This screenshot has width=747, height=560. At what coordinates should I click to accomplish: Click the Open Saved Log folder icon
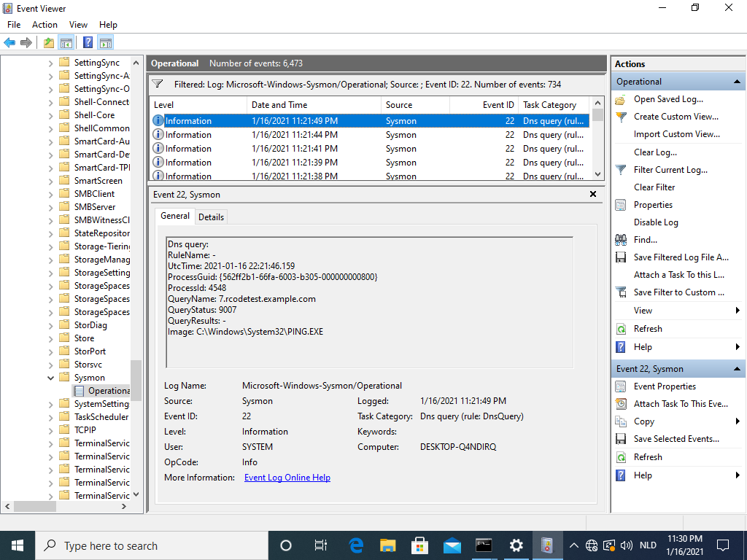pyautogui.click(x=621, y=99)
